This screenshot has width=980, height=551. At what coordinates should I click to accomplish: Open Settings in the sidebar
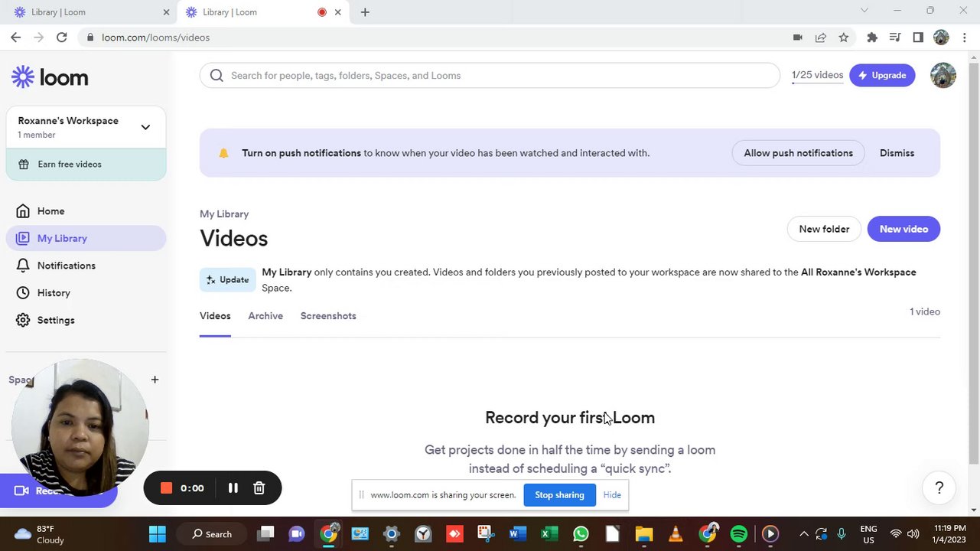tap(56, 320)
